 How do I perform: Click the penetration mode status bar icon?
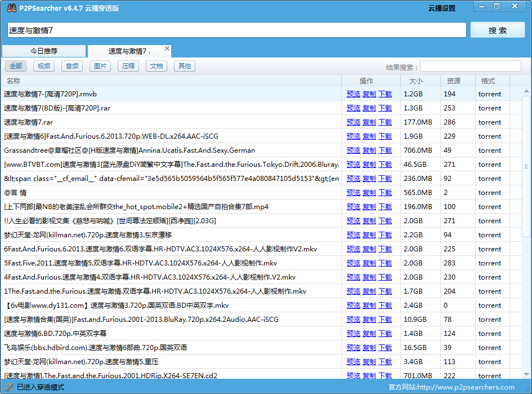coord(8,387)
